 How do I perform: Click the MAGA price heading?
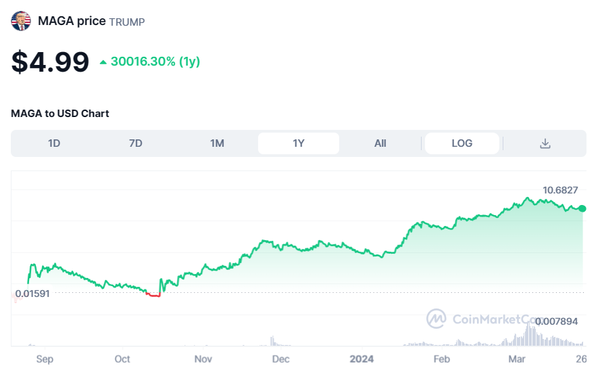click(x=72, y=21)
